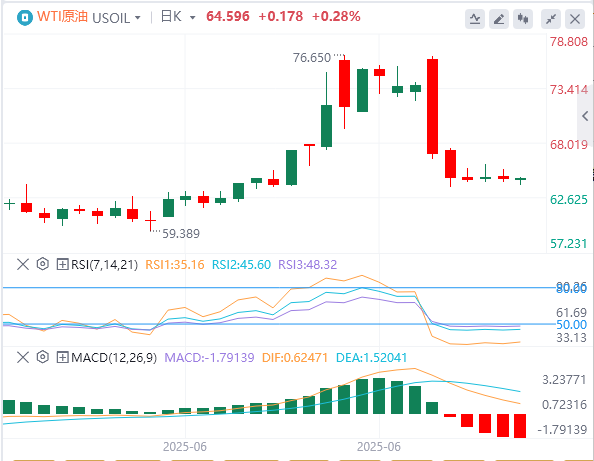The width and height of the screenshot is (594, 461).
Task: Click the 0.72316 MACD axis label
Action: 564,405
